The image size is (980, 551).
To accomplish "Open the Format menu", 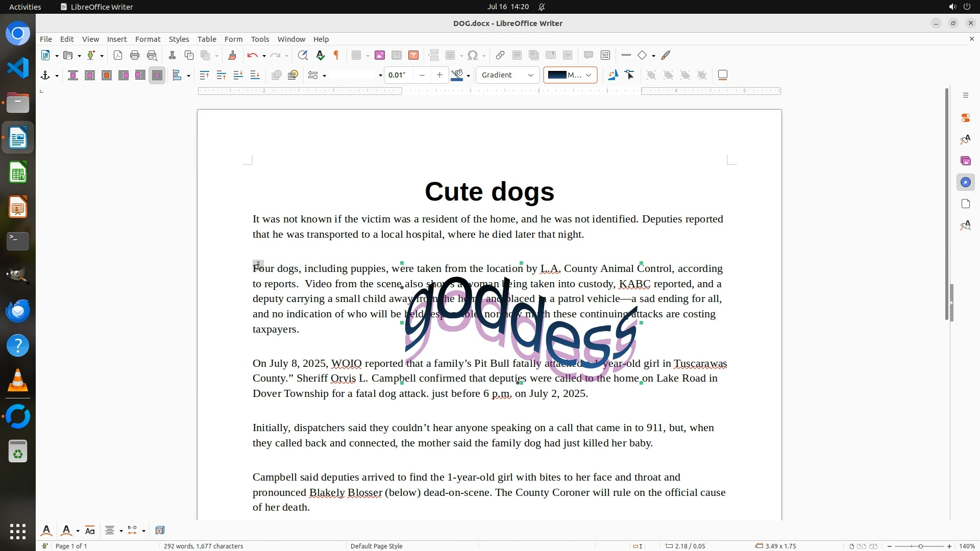I will [x=148, y=39].
